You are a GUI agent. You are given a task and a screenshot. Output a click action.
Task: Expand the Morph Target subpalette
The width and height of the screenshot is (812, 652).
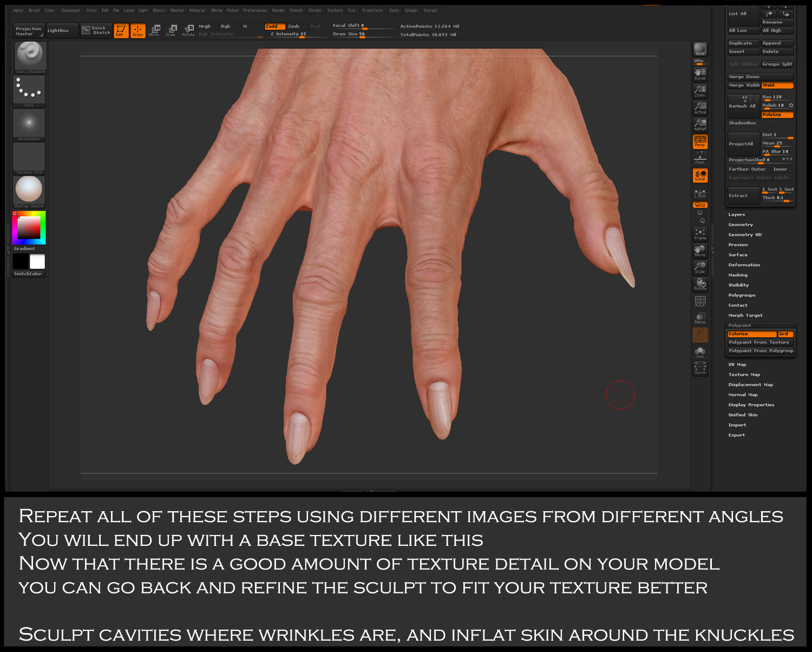coord(745,315)
